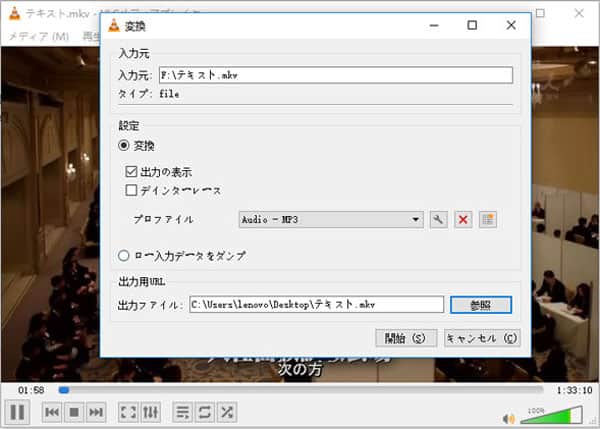Mute audio with speaker icon

(x=509, y=419)
